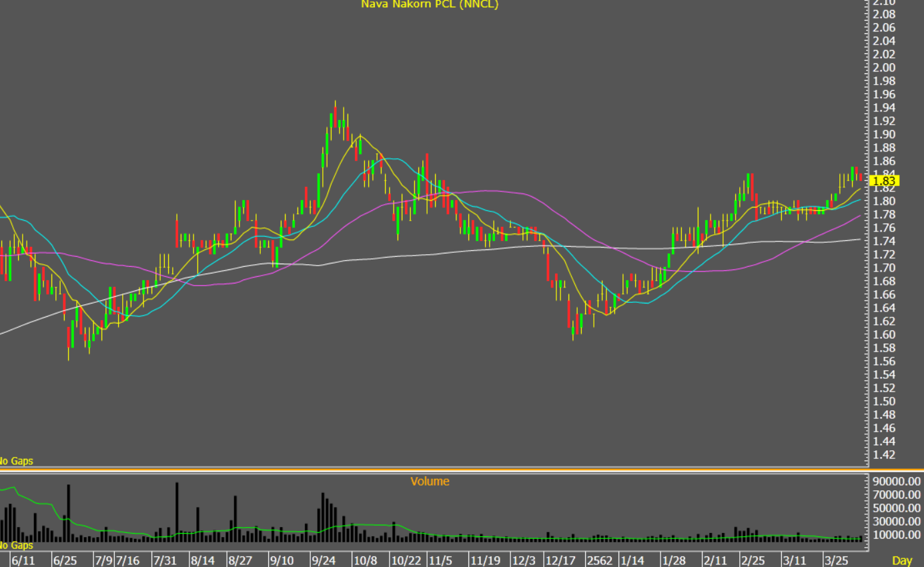Select the 6/11 date label
Image resolution: width=924 pixels, height=567 pixels.
pos(23,560)
